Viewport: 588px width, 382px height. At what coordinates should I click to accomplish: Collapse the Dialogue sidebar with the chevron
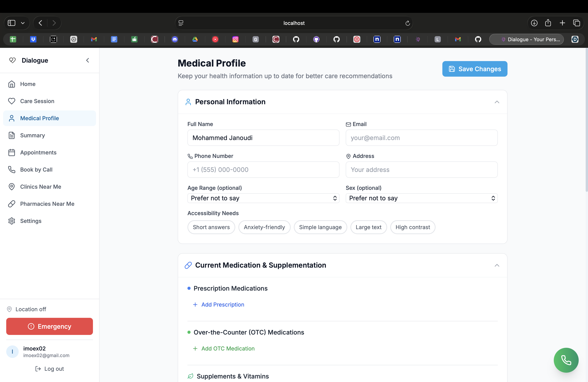pos(87,60)
